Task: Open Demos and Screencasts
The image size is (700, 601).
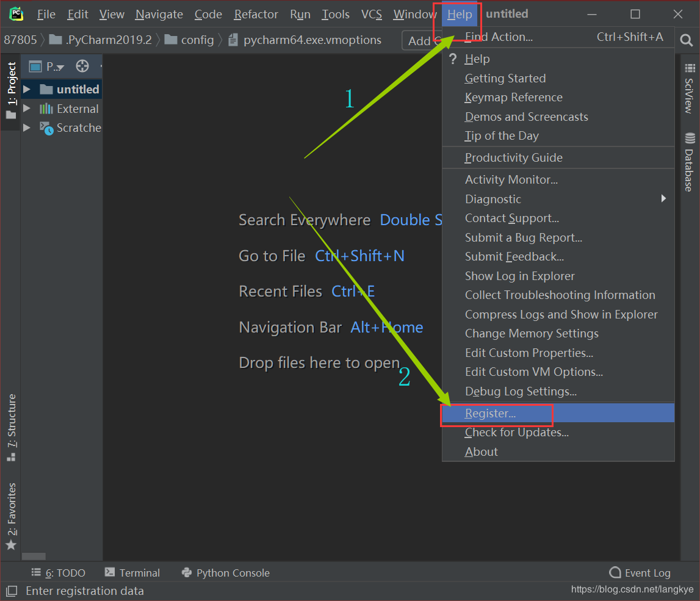Action: tap(558, 117)
